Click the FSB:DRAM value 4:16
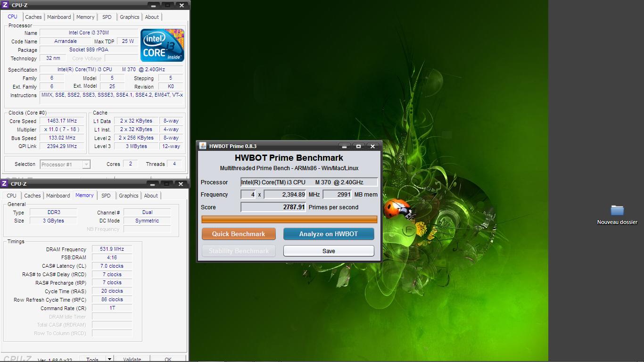The height and width of the screenshot is (362, 644). click(112, 257)
